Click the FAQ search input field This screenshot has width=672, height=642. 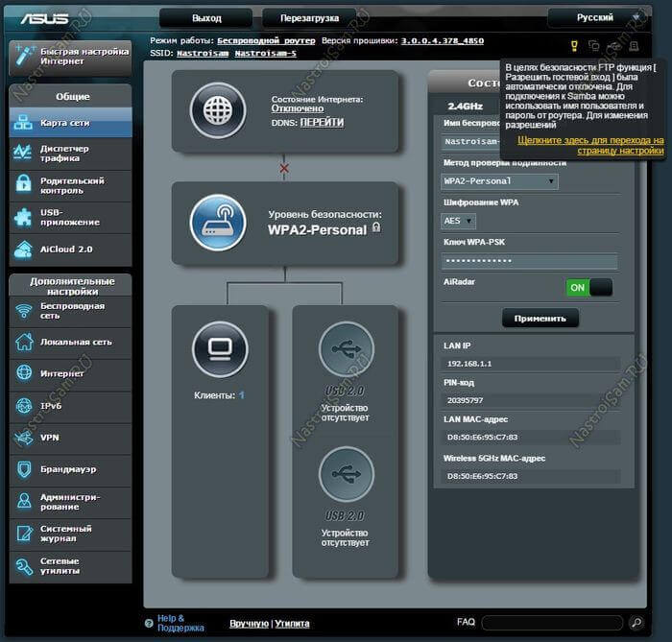click(x=552, y=622)
